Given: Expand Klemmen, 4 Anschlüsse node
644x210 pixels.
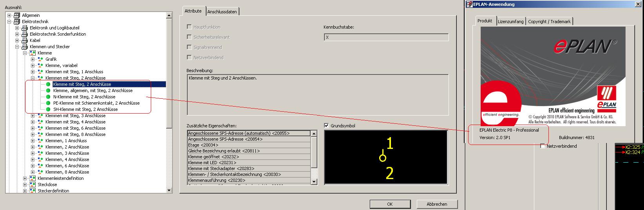Looking at the screenshot, I should pos(33,159).
